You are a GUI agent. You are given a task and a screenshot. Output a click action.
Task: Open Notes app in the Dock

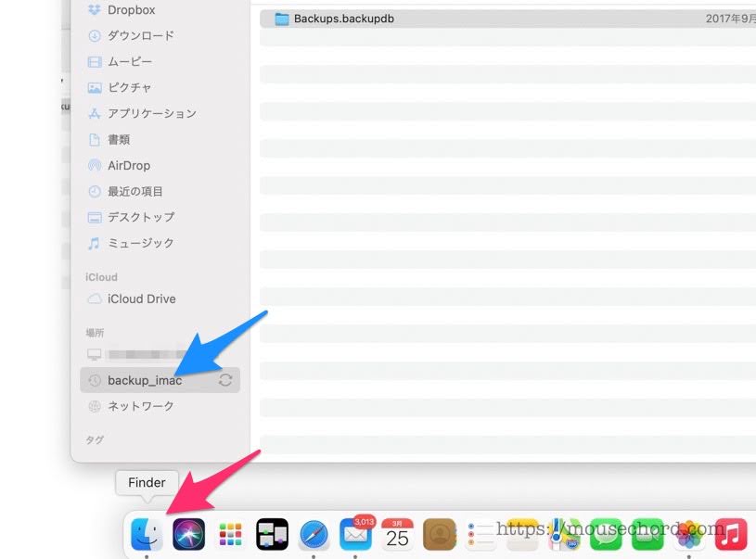[522, 534]
